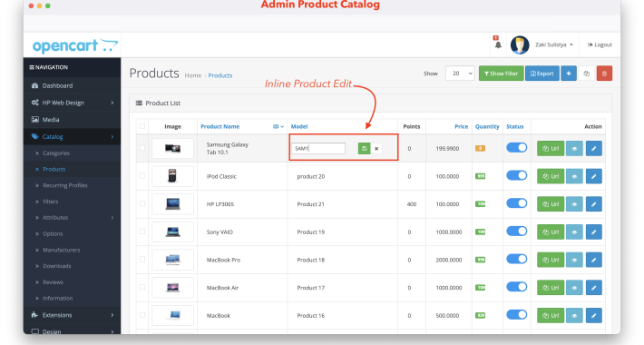Click the quantity badge for Samsung Galaxy Tab
The width and height of the screenshot is (644, 345).
(x=480, y=149)
